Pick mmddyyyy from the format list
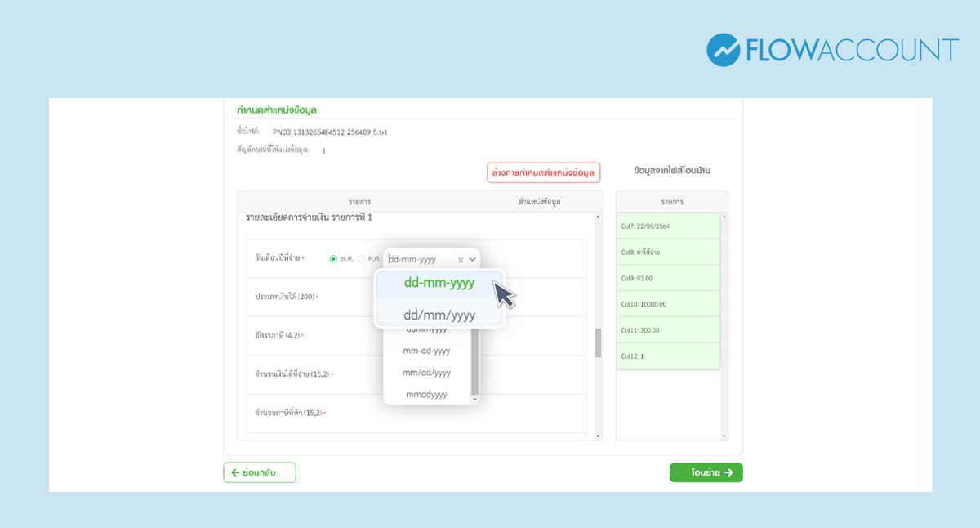980x528 pixels. [x=426, y=395]
